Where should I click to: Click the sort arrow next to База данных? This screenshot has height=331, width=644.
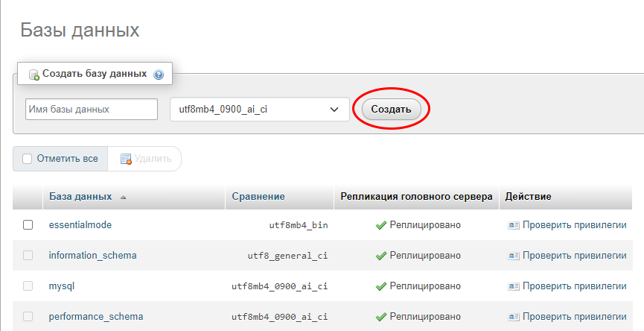(123, 198)
